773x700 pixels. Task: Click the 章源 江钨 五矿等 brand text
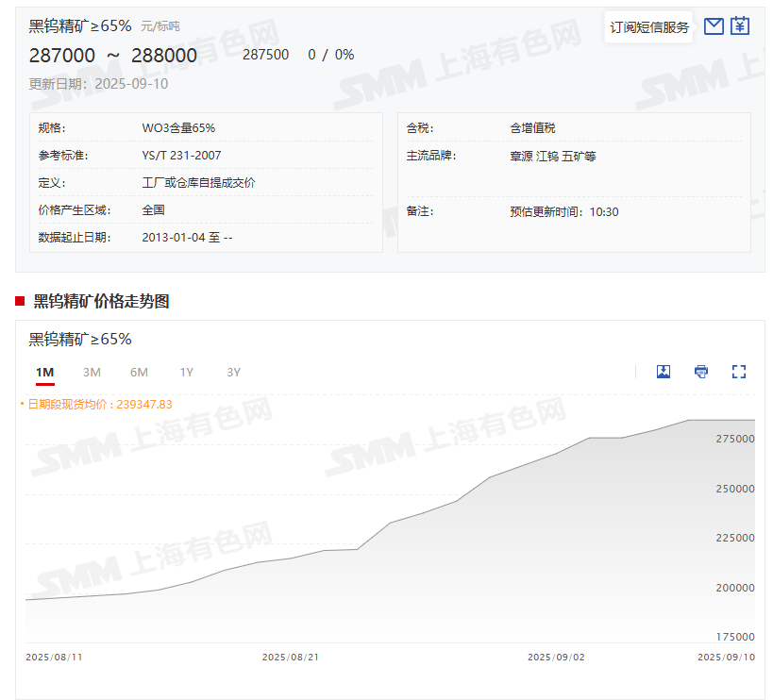coord(552,155)
